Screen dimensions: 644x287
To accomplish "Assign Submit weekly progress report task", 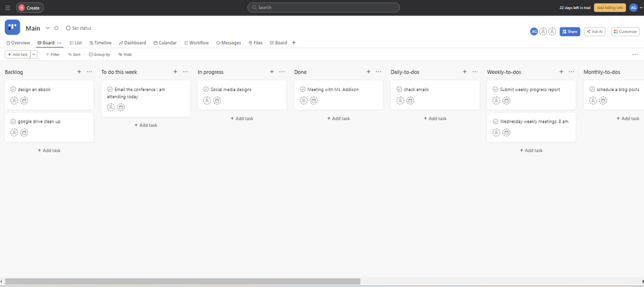I will pyautogui.click(x=496, y=100).
